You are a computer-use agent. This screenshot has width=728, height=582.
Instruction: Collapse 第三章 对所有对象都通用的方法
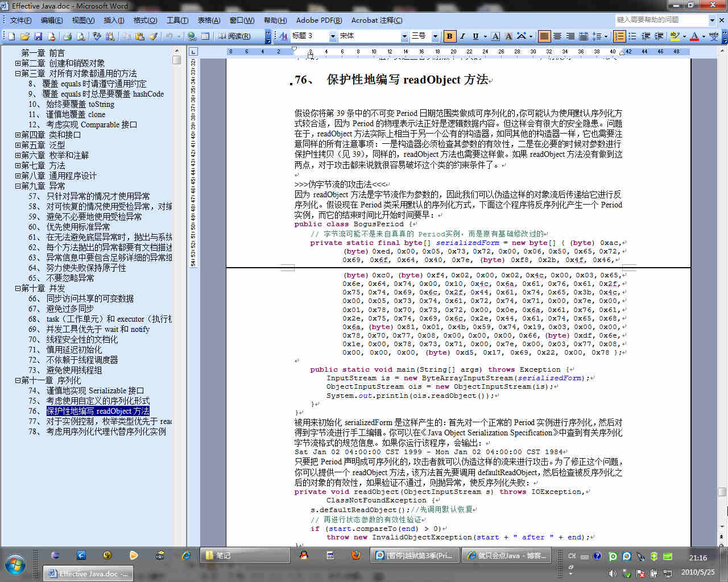coord(18,73)
